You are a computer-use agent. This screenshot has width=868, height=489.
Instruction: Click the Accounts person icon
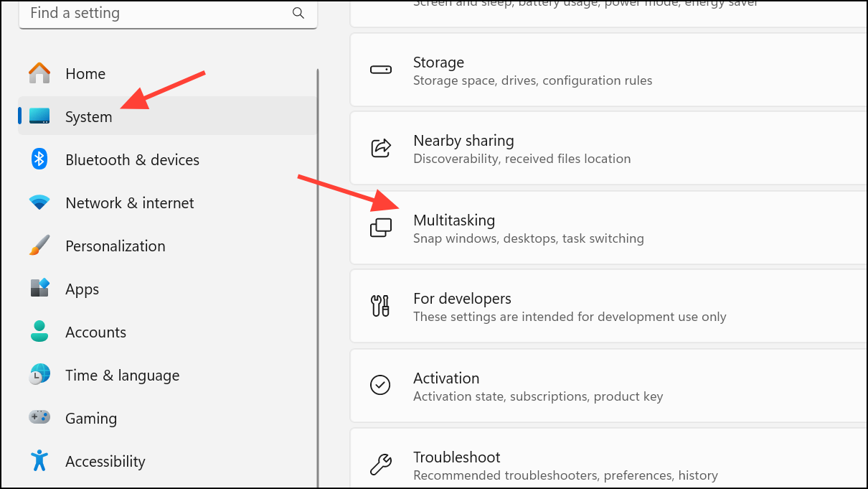tap(39, 331)
